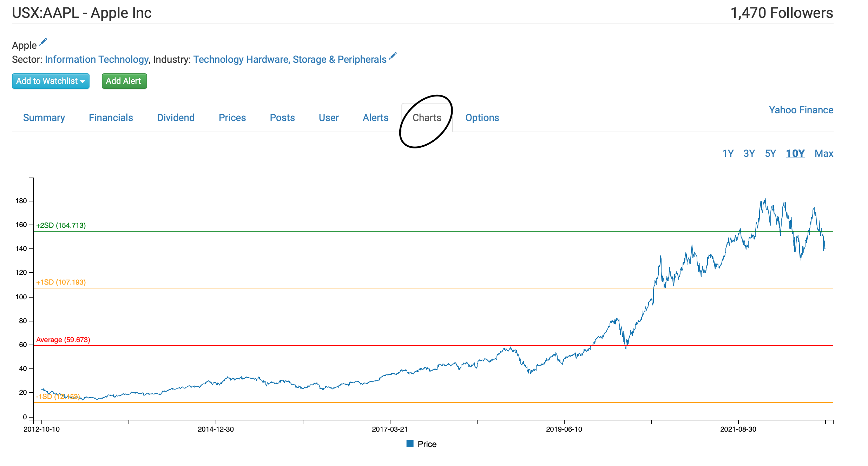Click the pencil icon next to Apple
Viewport: 868px width, 466px height.
tap(43, 42)
